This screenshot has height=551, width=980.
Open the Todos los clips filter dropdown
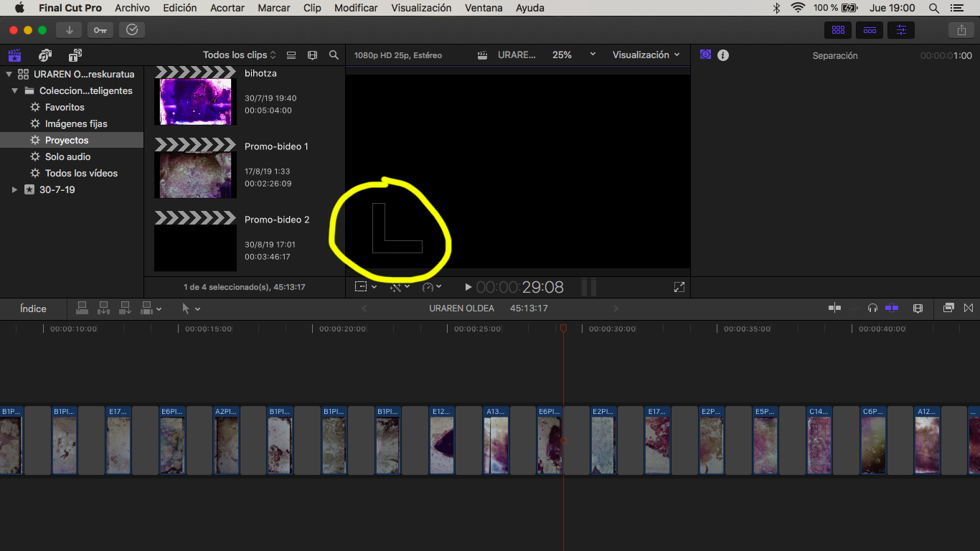pos(239,55)
